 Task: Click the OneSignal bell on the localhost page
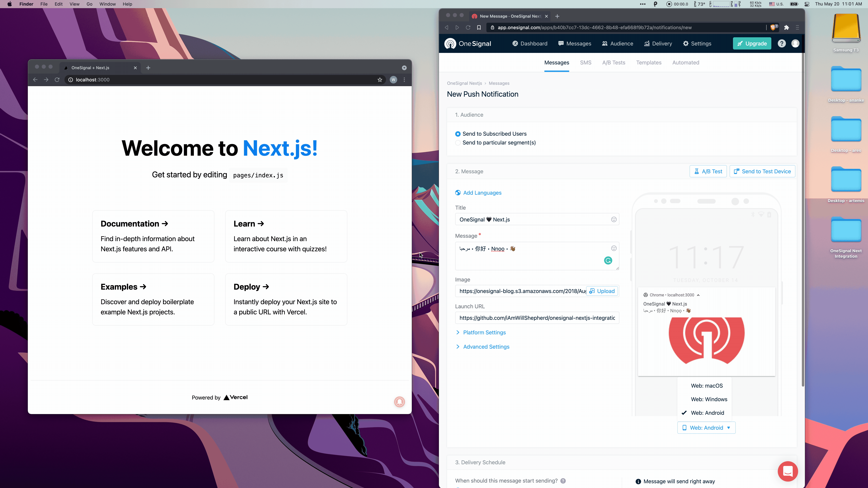click(x=399, y=402)
